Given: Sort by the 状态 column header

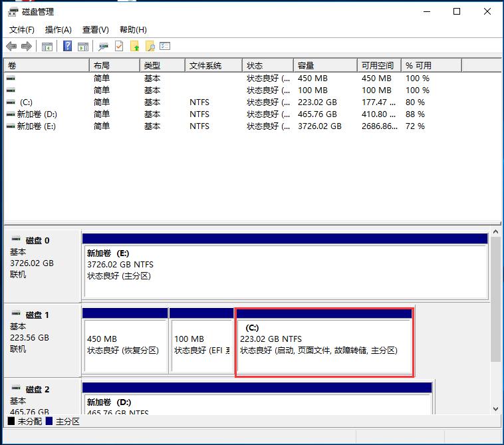Looking at the screenshot, I should point(268,66).
